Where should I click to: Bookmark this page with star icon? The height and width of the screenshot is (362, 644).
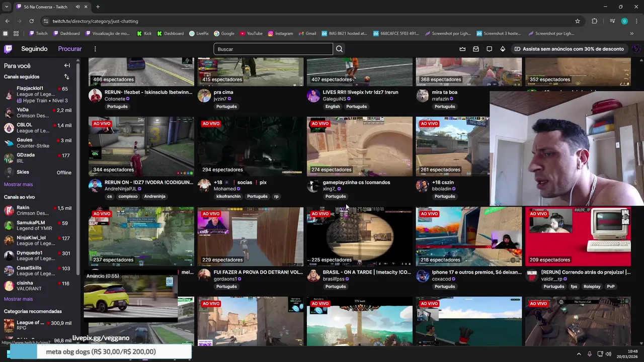[578, 21]
